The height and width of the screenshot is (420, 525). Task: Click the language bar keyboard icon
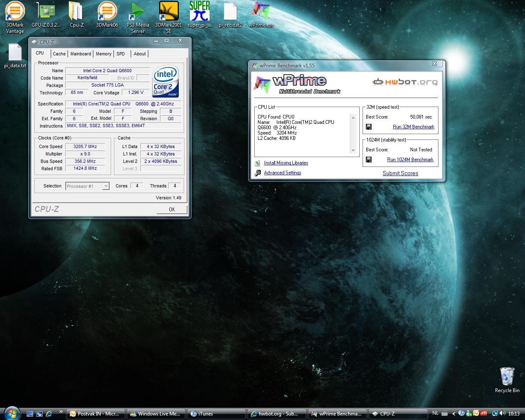point(444,413)
